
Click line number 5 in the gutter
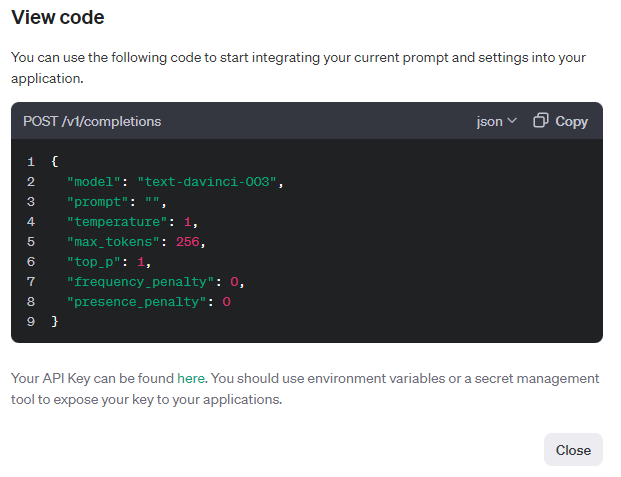click(x=31, y=241)
